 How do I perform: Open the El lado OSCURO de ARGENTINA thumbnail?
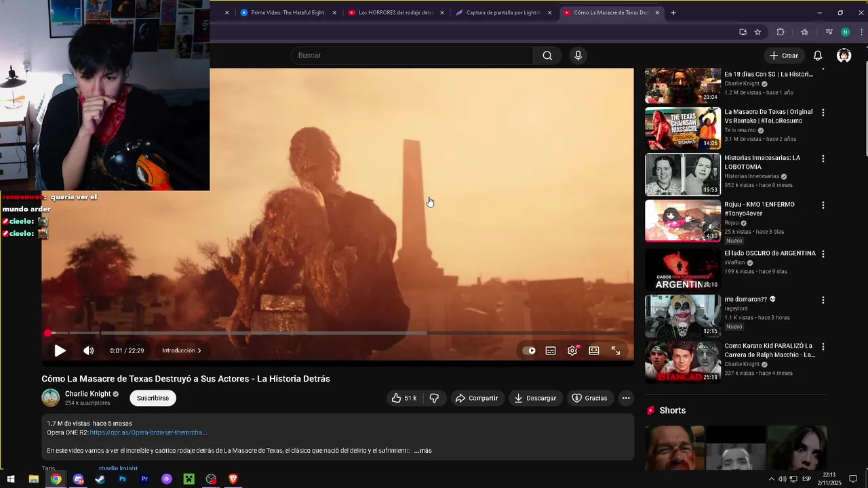pyautogui.click(x=683, y=270)
